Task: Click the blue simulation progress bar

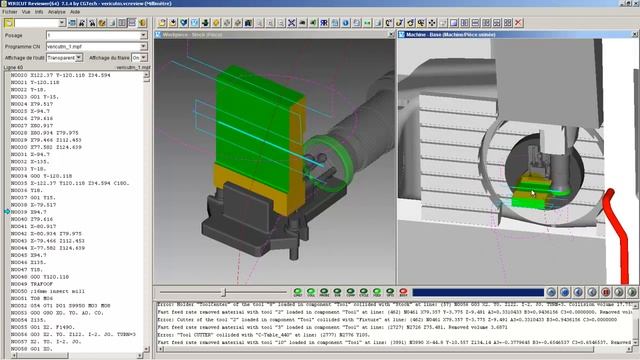Action: [x=478, y=292]
